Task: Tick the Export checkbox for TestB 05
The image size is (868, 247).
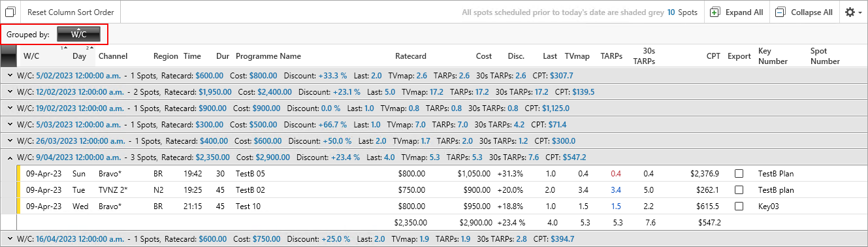Action: click(x=739, y=174)
